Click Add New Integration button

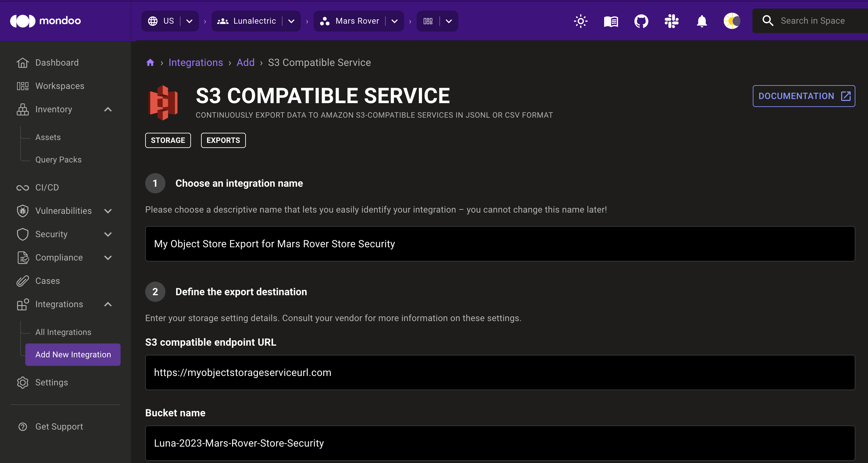(73, 355)
